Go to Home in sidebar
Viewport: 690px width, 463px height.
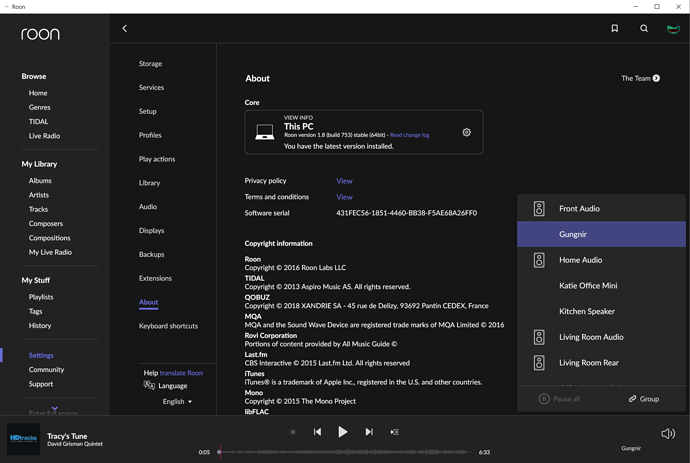tap(38, 93)
